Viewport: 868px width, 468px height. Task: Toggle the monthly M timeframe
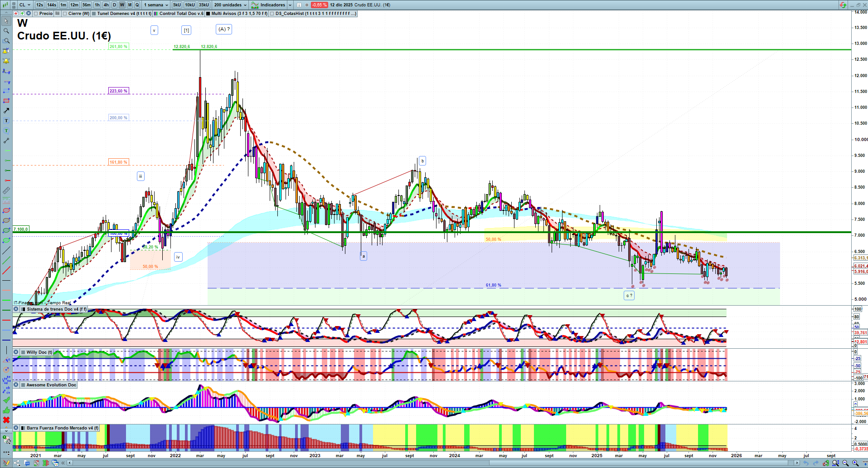(x=130, y=5)
